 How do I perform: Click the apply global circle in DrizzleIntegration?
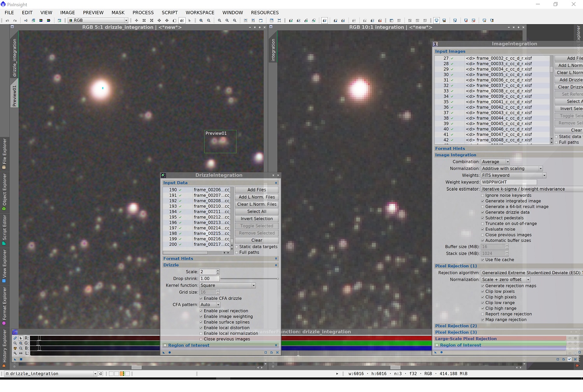170,352
